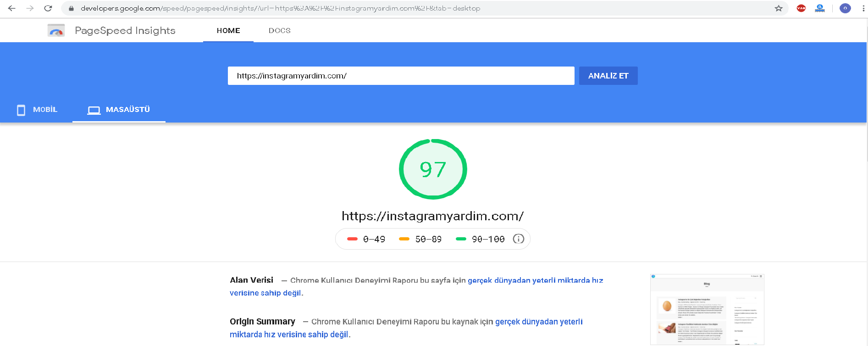868x346 pixels.
Task: View site security lock info
Action: point(71,8)
